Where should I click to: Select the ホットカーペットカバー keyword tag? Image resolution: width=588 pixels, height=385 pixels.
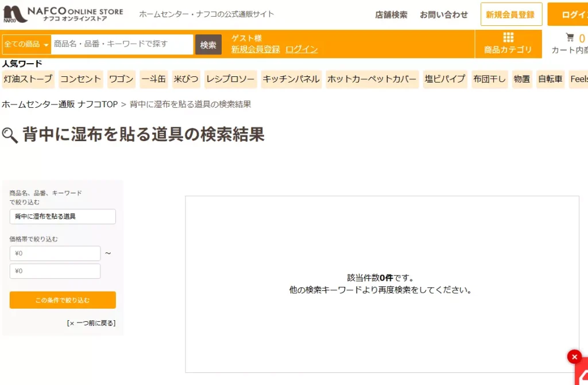(372, 79)
